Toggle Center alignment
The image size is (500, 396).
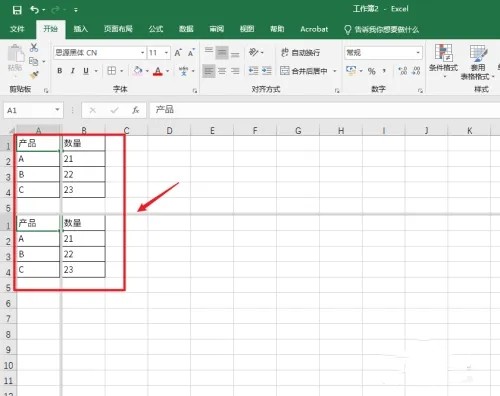222,71
